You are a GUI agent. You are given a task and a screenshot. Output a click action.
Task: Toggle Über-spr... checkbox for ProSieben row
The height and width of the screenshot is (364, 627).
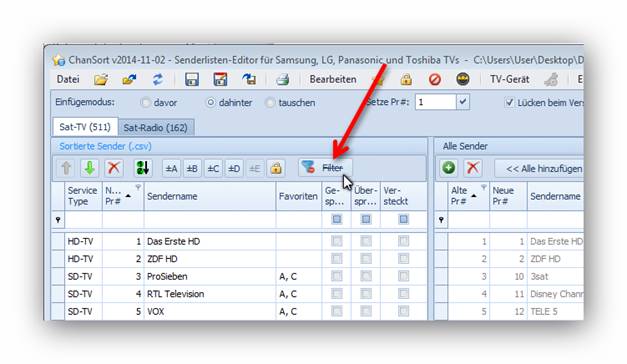(x=366, y=276)
